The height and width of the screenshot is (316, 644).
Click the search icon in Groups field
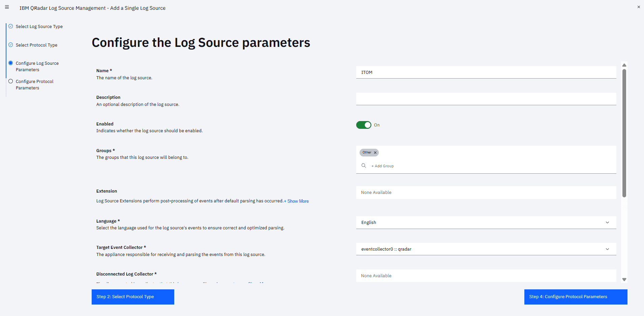(364, 166)
